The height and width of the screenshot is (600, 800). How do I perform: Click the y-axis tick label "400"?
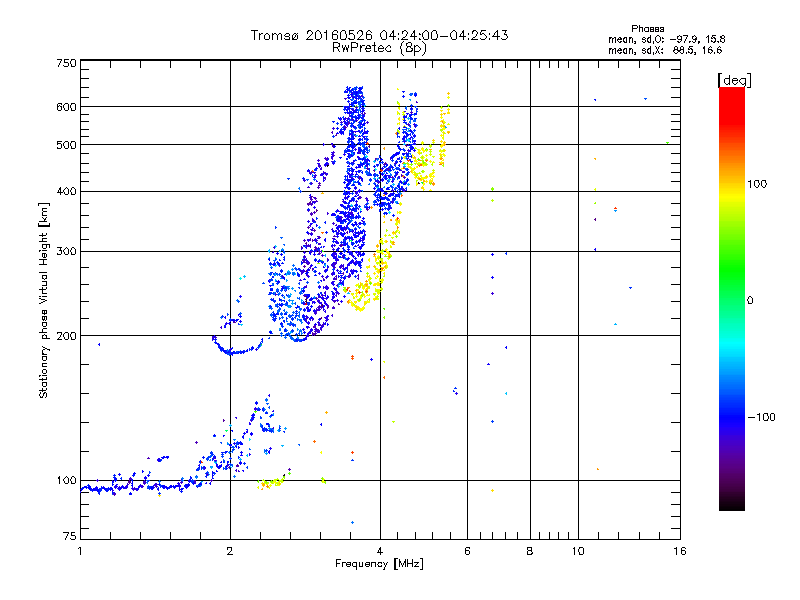pos(66,192)
